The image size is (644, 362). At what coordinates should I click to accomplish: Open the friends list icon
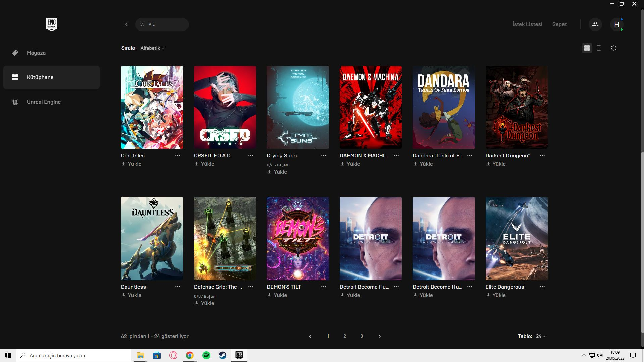(595, 24)
